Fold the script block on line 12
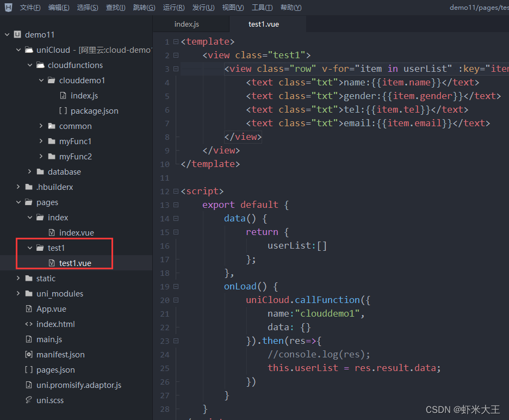Screen dimensions: 509x420 pyautogui.click(x=176, y=192)
